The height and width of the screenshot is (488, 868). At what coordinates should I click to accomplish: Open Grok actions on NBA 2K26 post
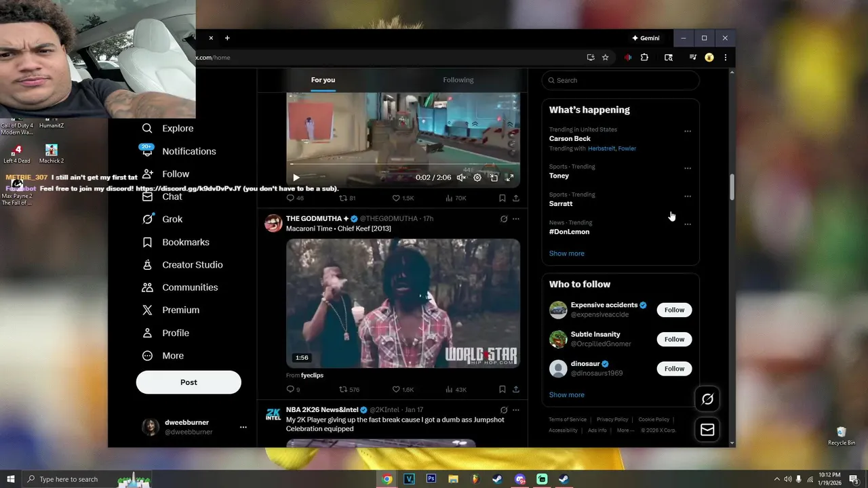point(503,410)
